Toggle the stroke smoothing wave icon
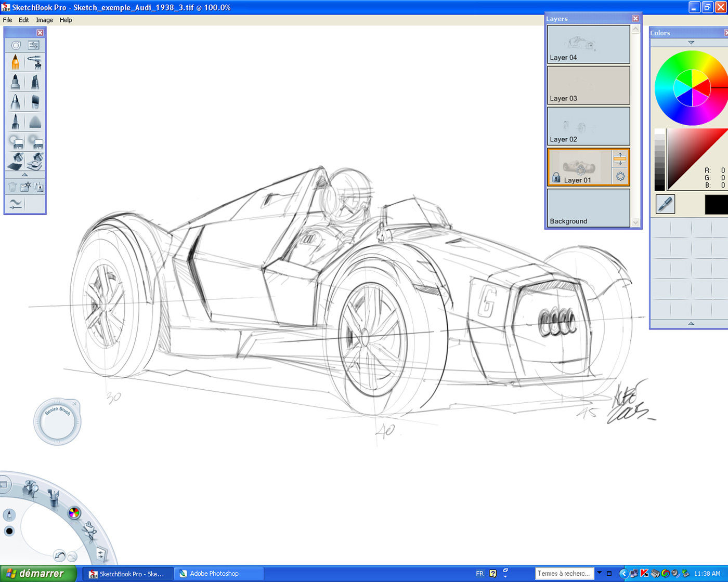This screenshot has height=582, width=728. [15, 204]
